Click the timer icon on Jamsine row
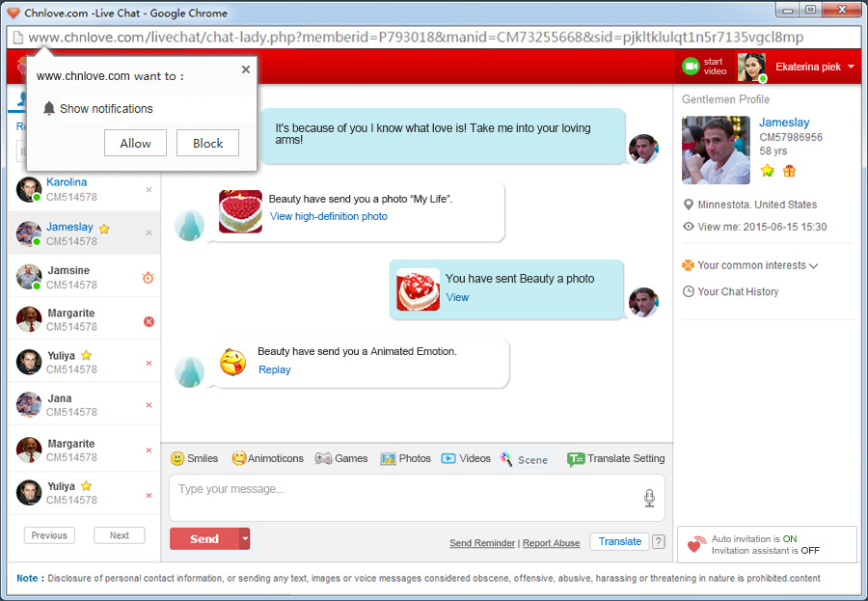868x601 pixels. coord(148,277)
